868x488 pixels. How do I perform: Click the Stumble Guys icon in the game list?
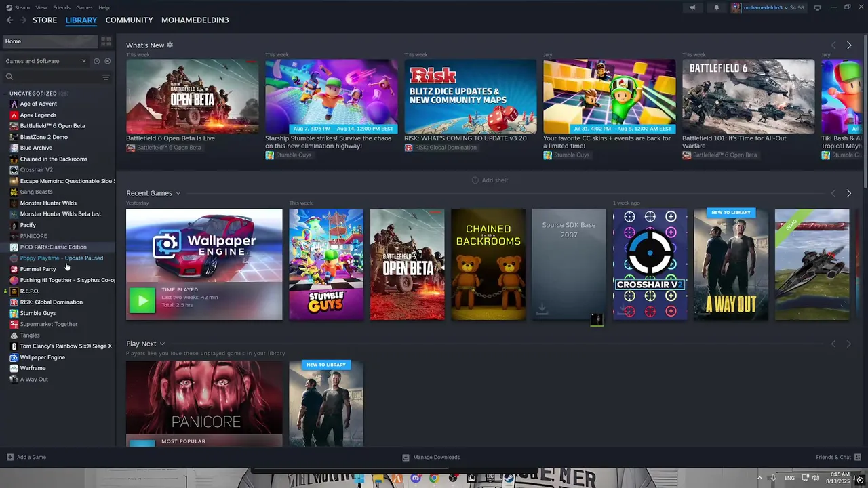pyautogui.click(x=14, y=313)
